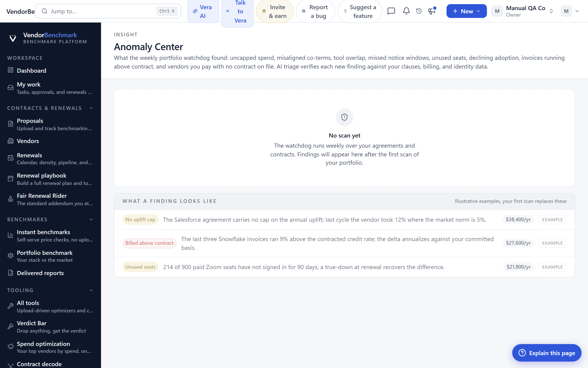
Task: Click the Vendors building icon
Action: point(10,141)
